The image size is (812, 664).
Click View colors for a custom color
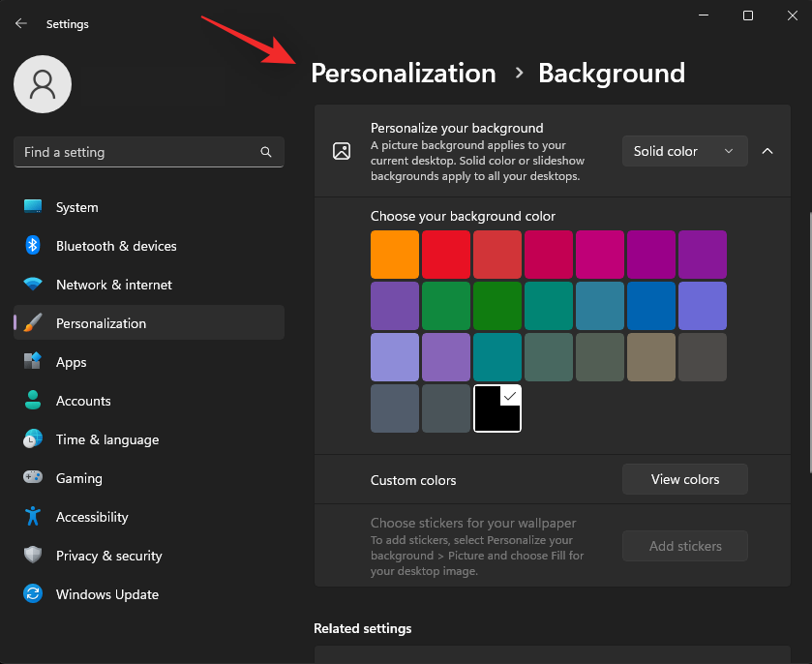pos(684,479)
